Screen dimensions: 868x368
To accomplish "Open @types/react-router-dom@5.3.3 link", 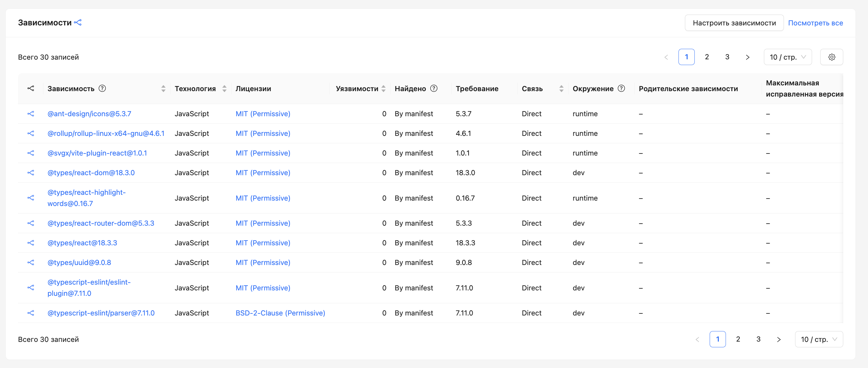I will click(101, 223).
